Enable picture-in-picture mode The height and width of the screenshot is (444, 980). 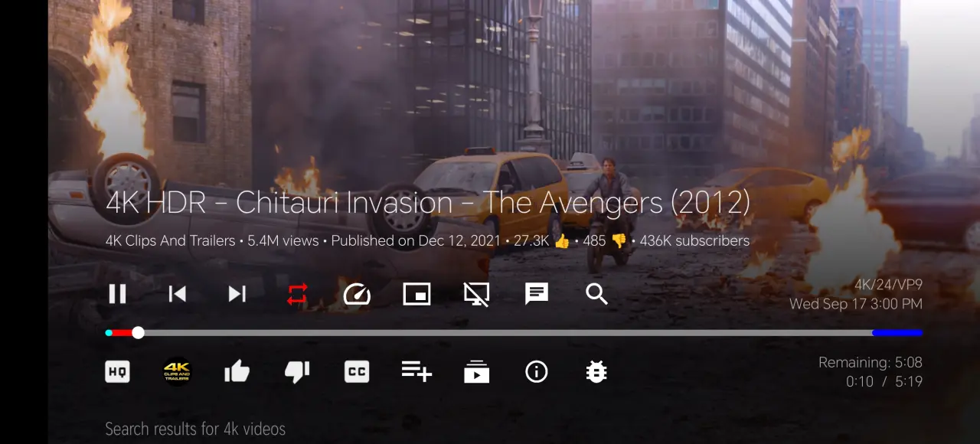tap(416, 294)
